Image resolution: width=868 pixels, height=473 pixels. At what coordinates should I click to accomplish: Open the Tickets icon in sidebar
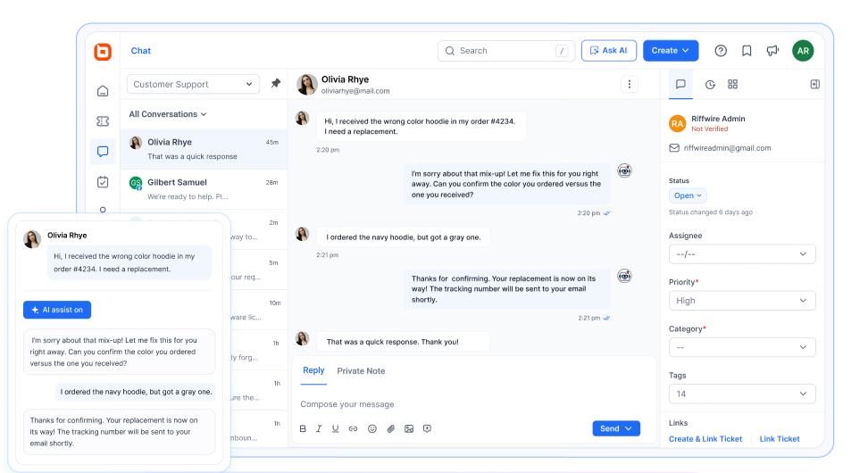[103, 121]
